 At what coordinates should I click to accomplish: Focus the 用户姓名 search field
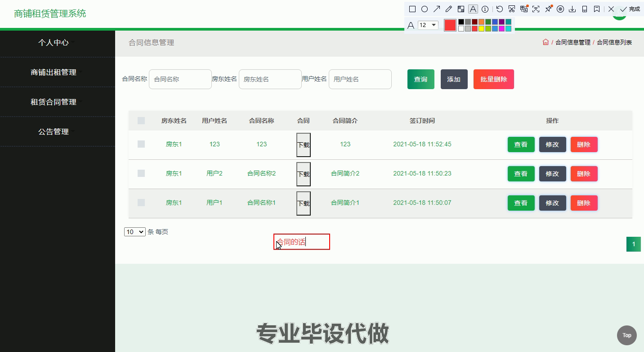coord(360,79)
